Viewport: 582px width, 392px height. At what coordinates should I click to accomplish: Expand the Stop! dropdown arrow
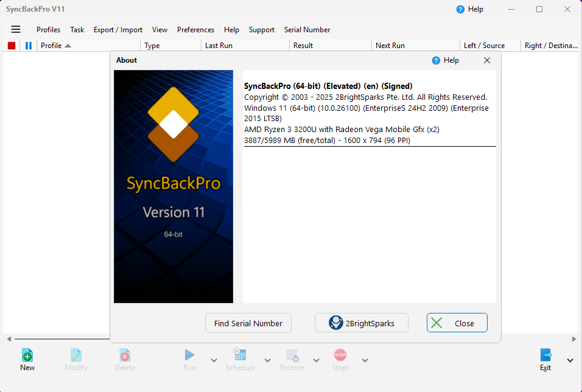(x=365, y=360)
